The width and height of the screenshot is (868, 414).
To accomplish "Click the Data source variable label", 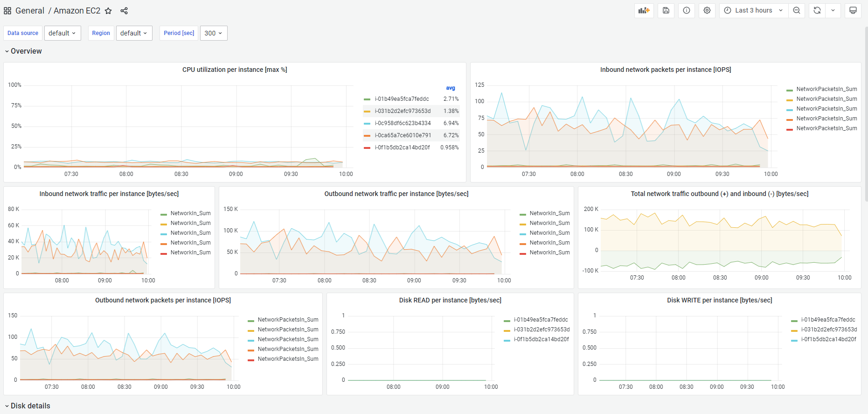I will 23,33.
